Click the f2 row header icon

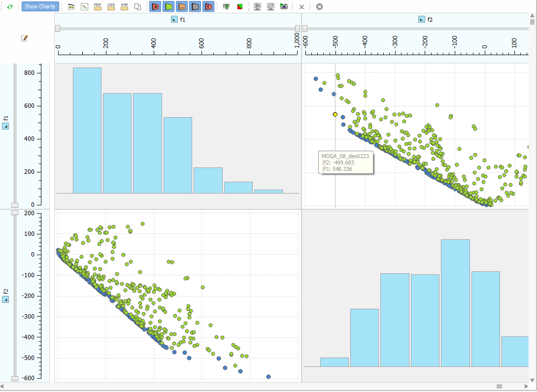point(5,299)
